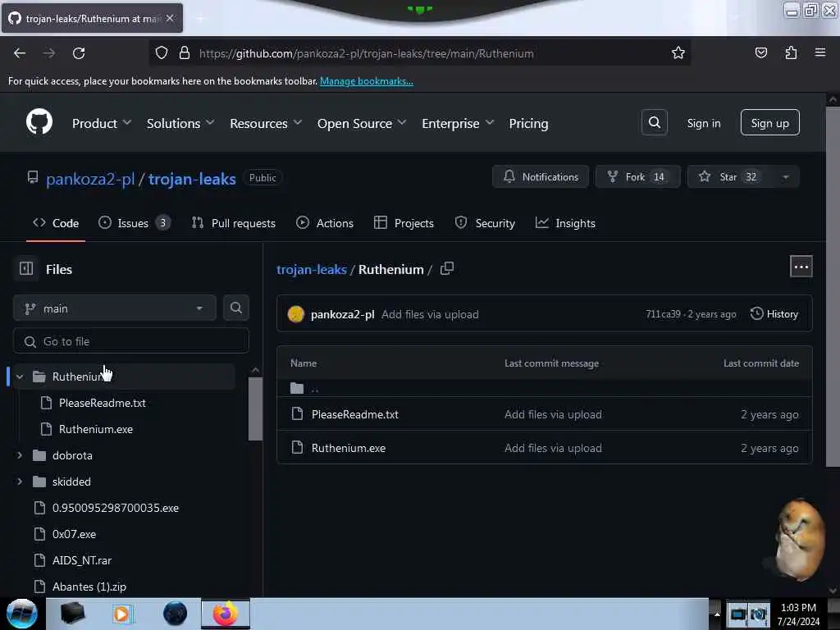This screenshot has width=840, height=630.
Task: Expand the dobrota folder chevron
Action: [20, 455]
